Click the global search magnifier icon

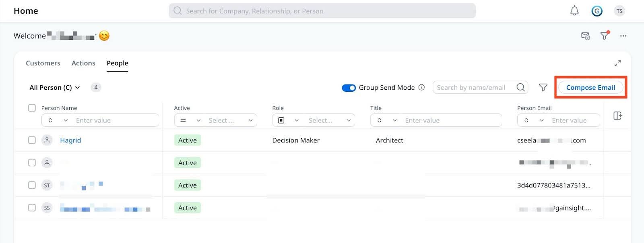(x=178, y=11)
